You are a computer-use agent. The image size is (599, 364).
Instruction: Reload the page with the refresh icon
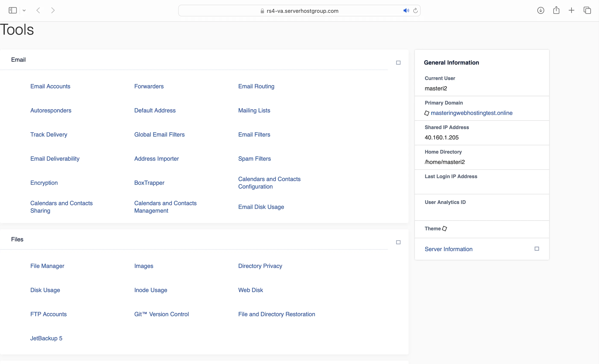point(415,11)
